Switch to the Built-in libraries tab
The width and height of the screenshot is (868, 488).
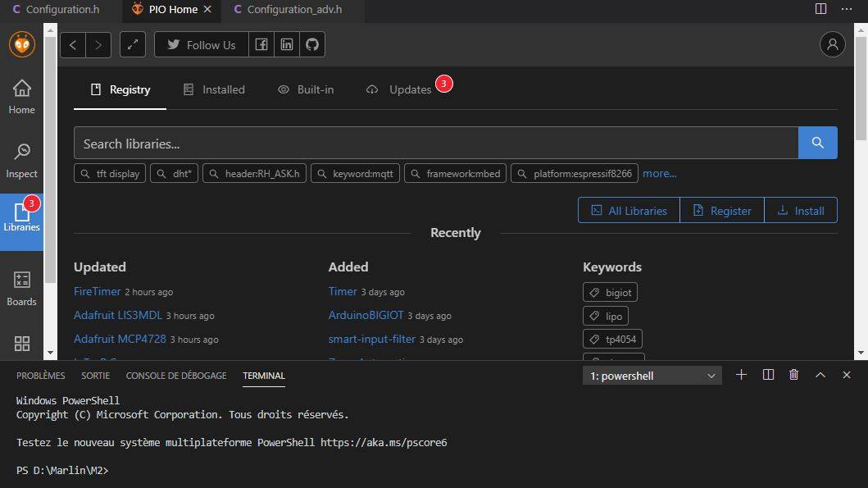click(x=306, y=89)
